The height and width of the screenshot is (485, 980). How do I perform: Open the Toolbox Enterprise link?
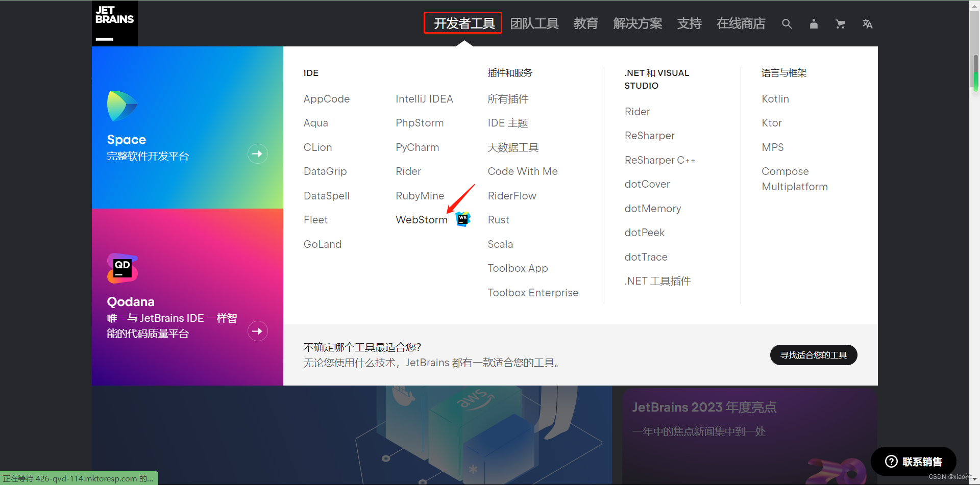point(533,293)
